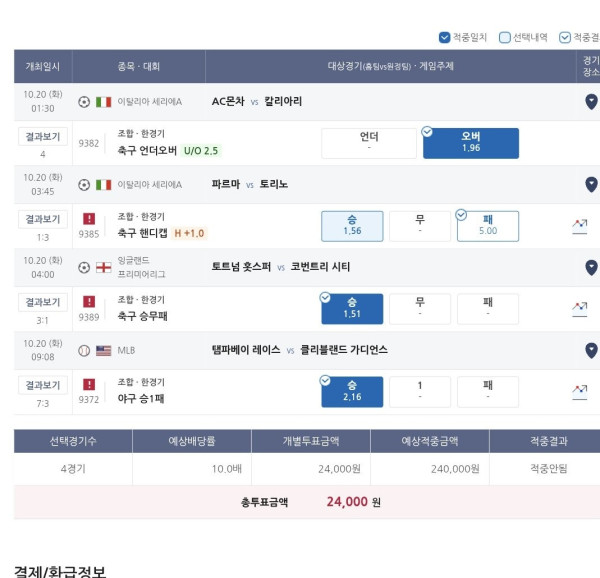The width and height of the screenshot is (600, 578).
Task: Select 1 option for game 9372
Action: (420, 392)
